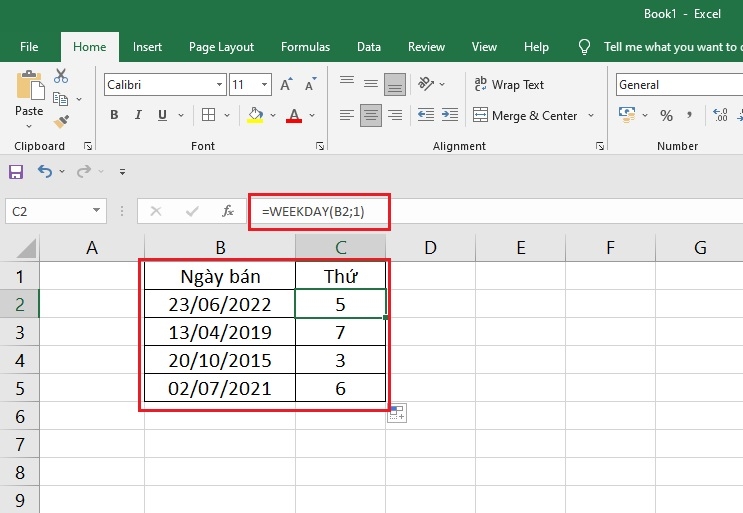Align text right
Screen dimensions: 743x513
click(395, 115)
